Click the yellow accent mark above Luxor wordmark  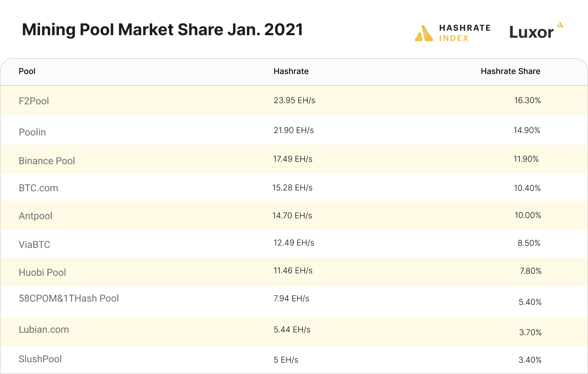click(560, 25)
